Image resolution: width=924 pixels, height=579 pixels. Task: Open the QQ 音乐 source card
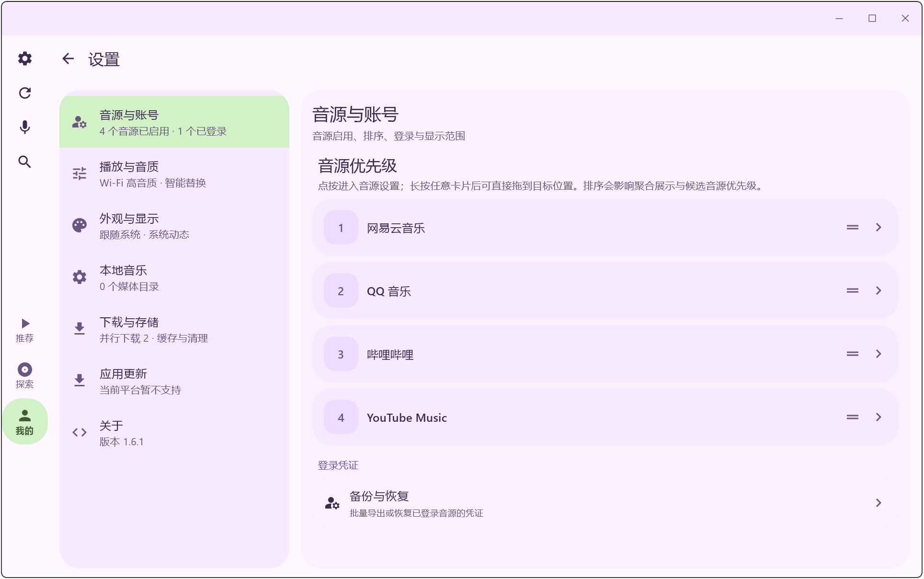(605, 291)
